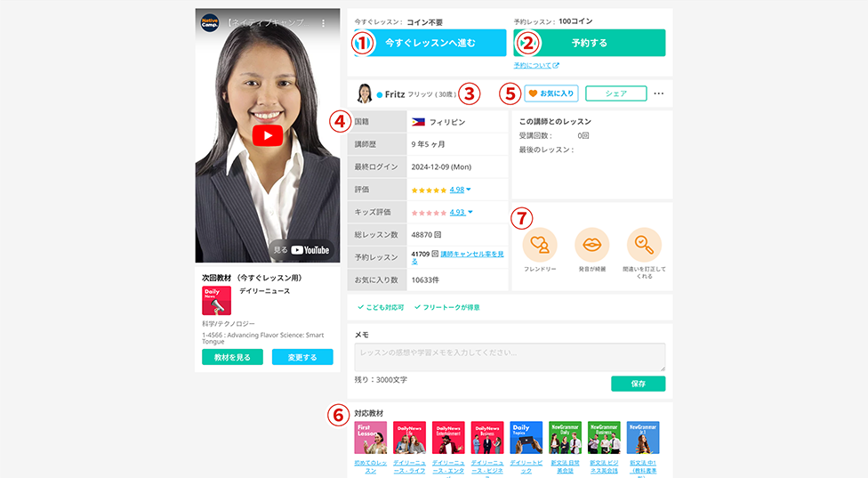Image resolution: width=868 pixels, height=478 pixels.
Task: Select the NewGrammar Jr.1 textbook thumbnail
Action: click(643, 438)
